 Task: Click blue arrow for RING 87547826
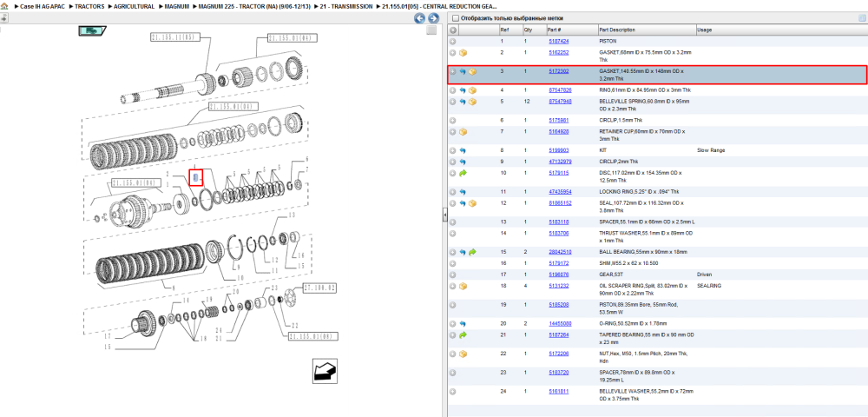coord(463,89)
